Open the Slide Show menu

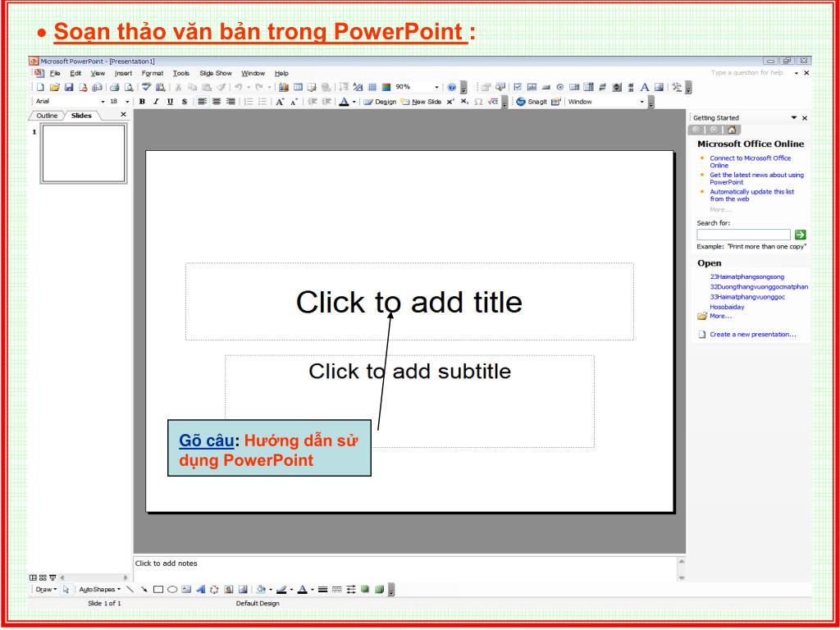point(216,73)
